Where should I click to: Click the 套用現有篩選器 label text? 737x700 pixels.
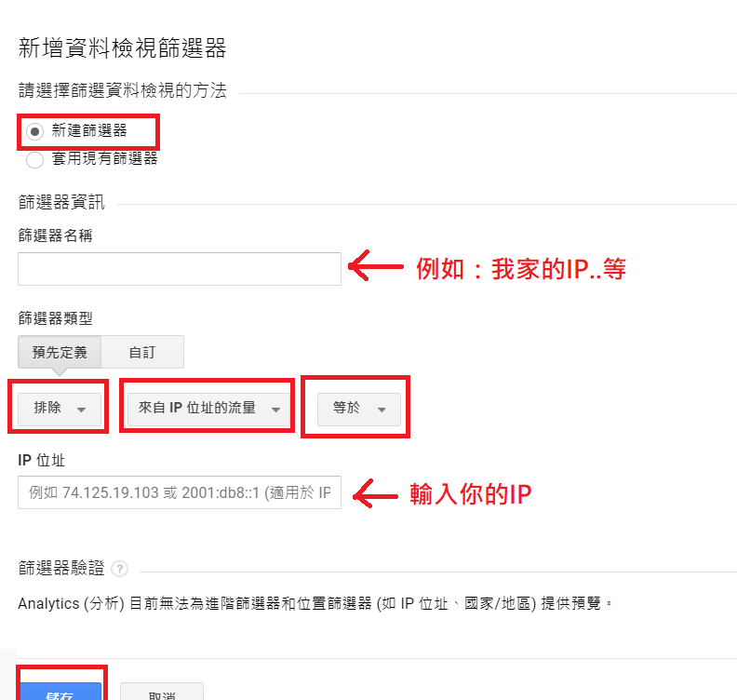click(x=104, y=159)
